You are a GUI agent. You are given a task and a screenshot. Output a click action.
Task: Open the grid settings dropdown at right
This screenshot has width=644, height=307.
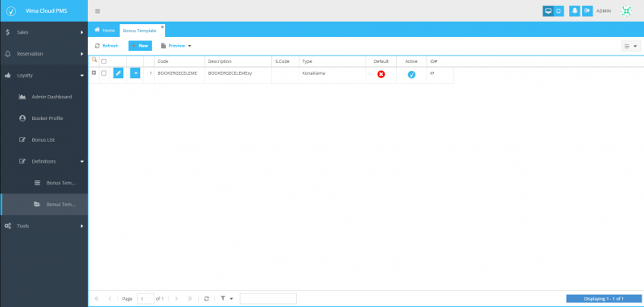click(x=631, y=46)
